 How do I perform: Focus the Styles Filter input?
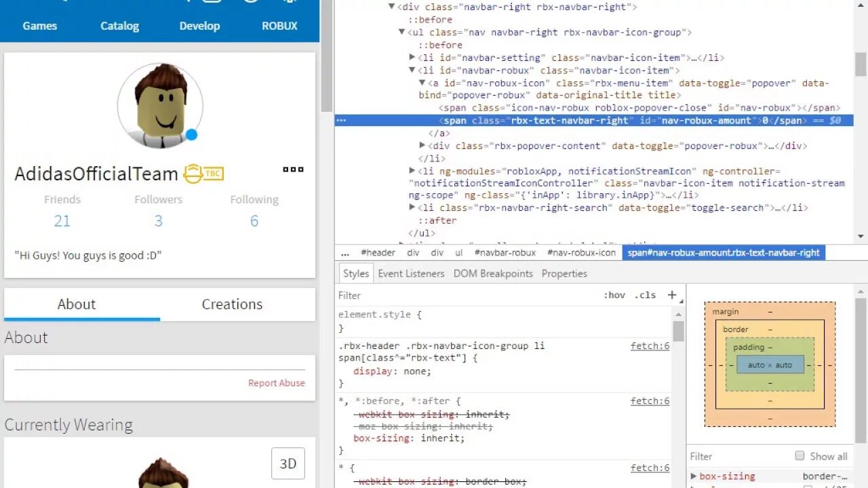(468, 296)
